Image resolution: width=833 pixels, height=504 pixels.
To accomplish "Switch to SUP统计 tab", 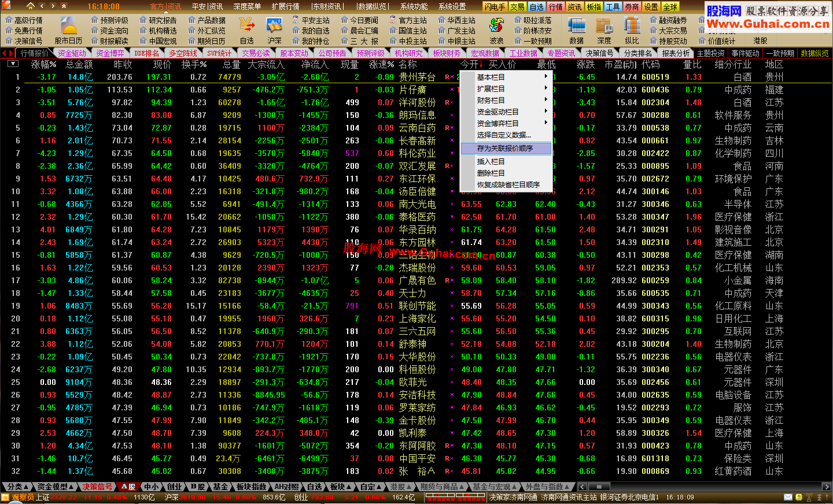I will (219, 53).
